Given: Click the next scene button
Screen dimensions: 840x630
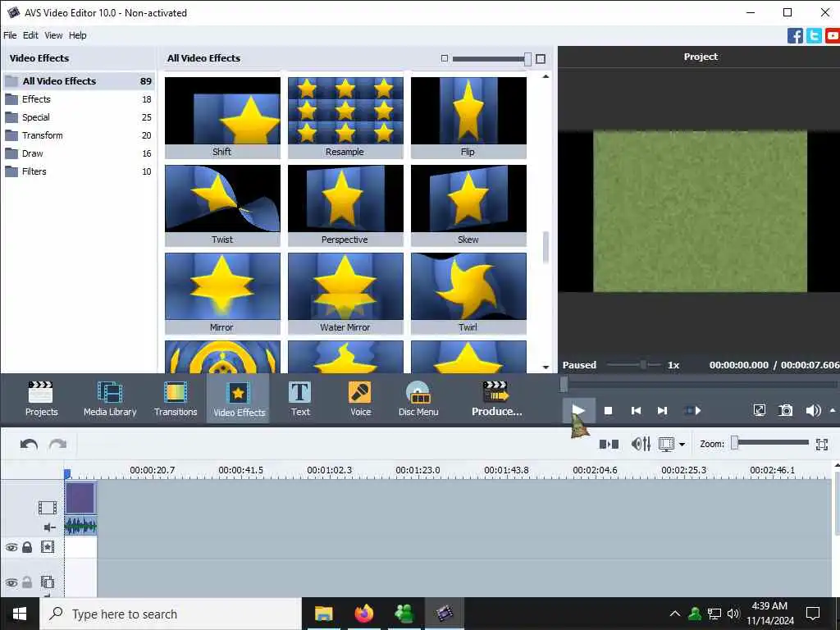Looking at the screenshot, I should pos(692,411).
